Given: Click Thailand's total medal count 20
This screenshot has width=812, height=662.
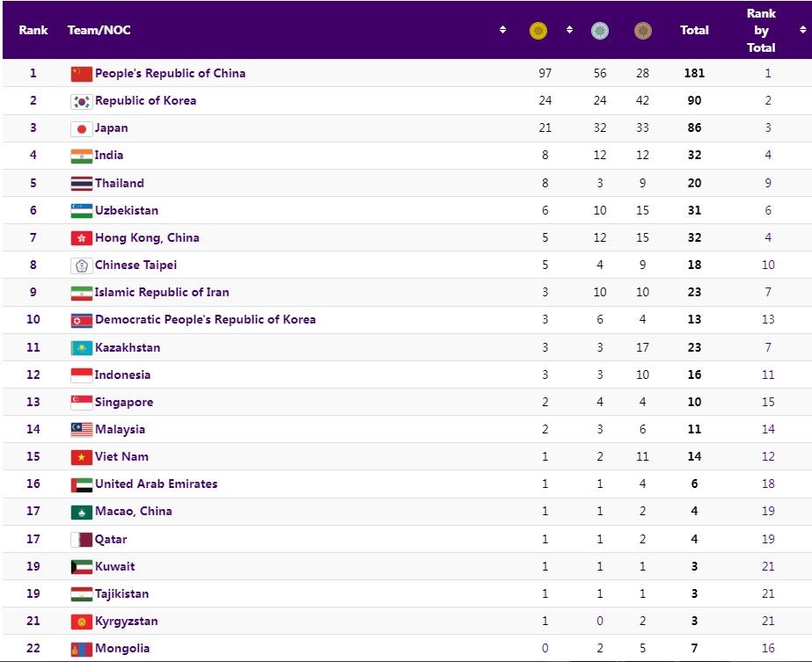Looking at the screenshot, I should click(694, 183).
